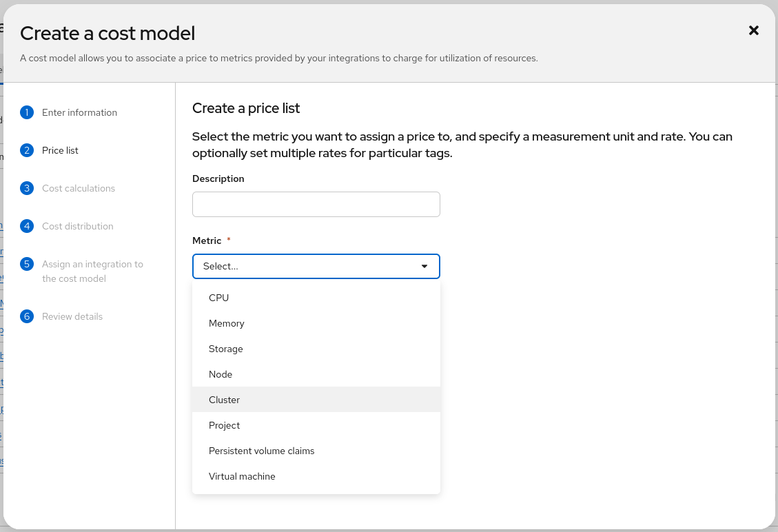The image size is (778, 532).
Task: Click the step 3 number circle
Action: pos(27,188)
